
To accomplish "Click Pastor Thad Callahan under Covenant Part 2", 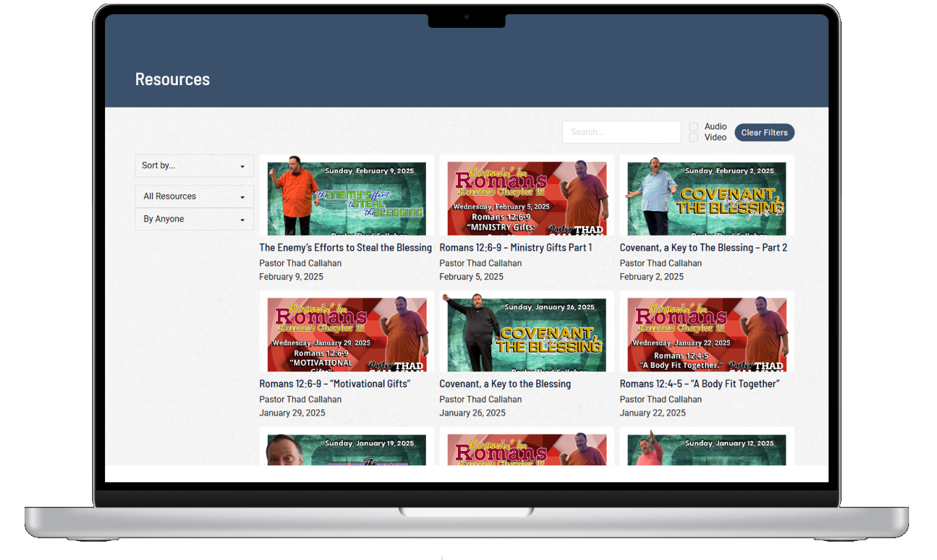I will [660, 264].
